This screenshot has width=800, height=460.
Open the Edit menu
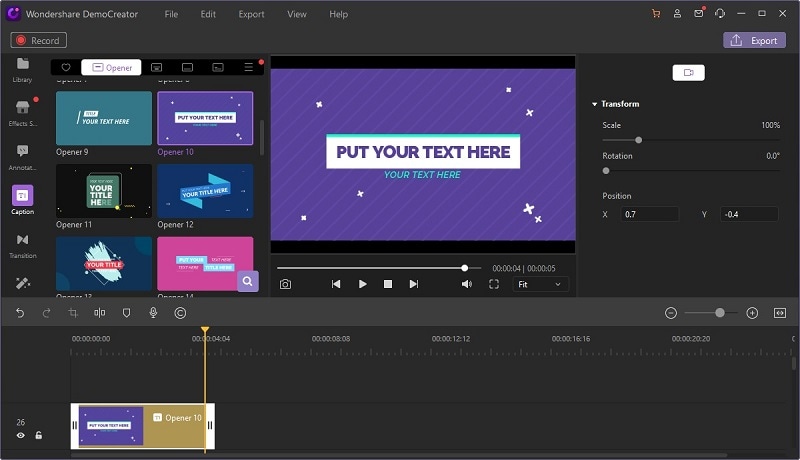pos(208,14)
